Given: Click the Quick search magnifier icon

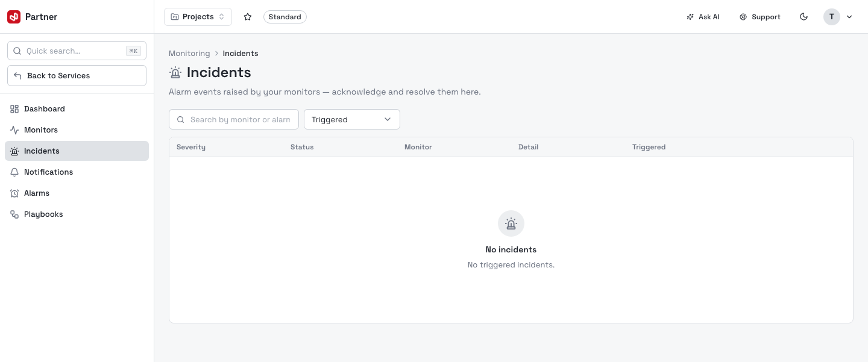Looking at the screenshot, I should click(17, 51).
